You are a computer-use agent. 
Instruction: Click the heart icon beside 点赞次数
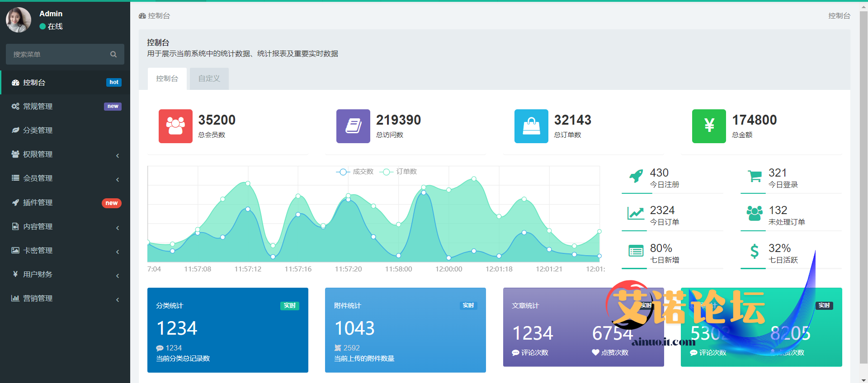[596, 352]
